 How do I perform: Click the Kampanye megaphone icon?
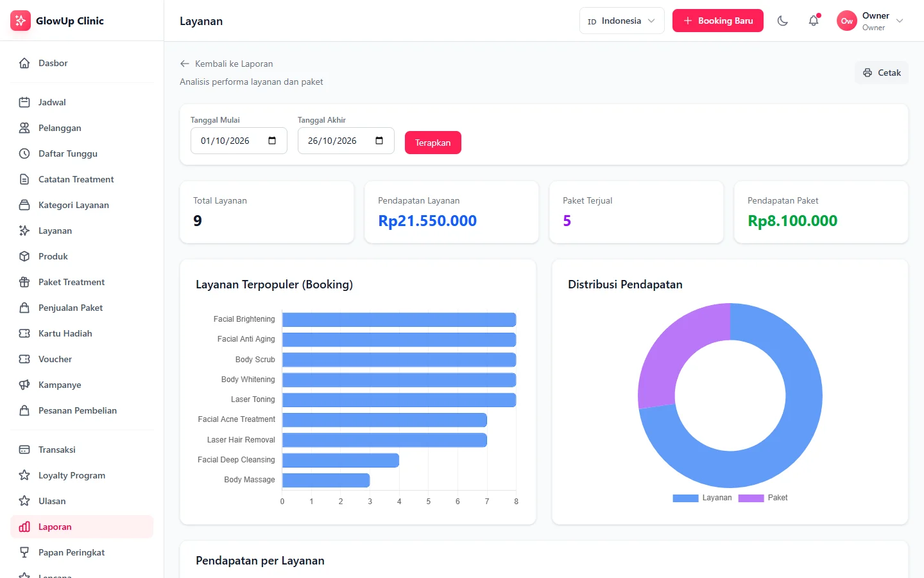point(24,385)
